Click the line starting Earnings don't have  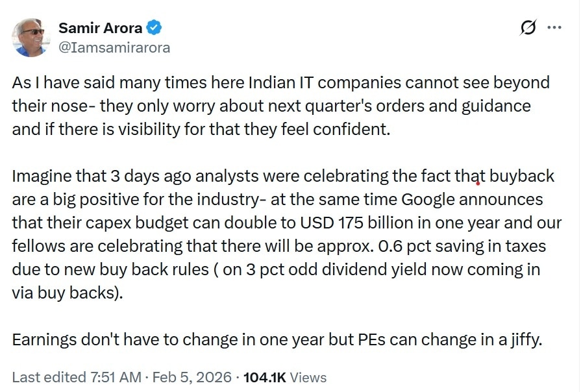point(276,340)
